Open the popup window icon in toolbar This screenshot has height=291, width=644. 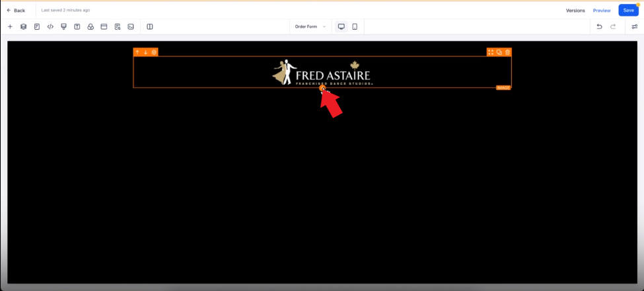pyautogui.click(x=104, y=26)
